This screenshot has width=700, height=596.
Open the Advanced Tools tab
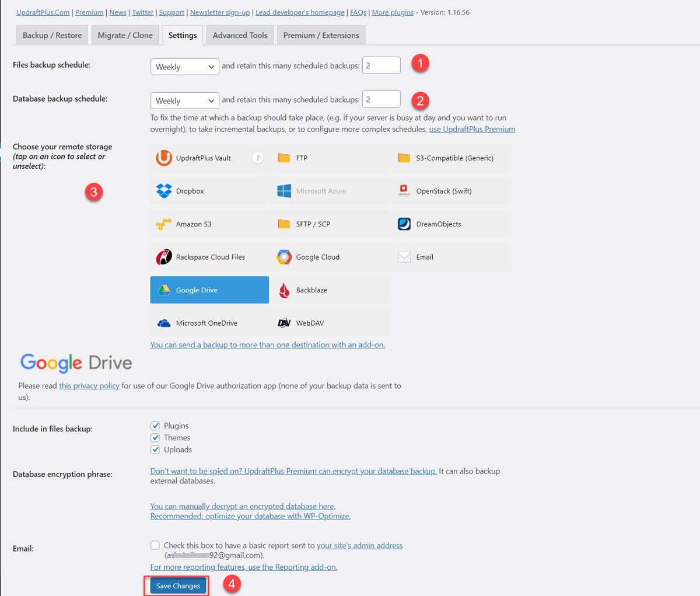click(x=240, y=35)
